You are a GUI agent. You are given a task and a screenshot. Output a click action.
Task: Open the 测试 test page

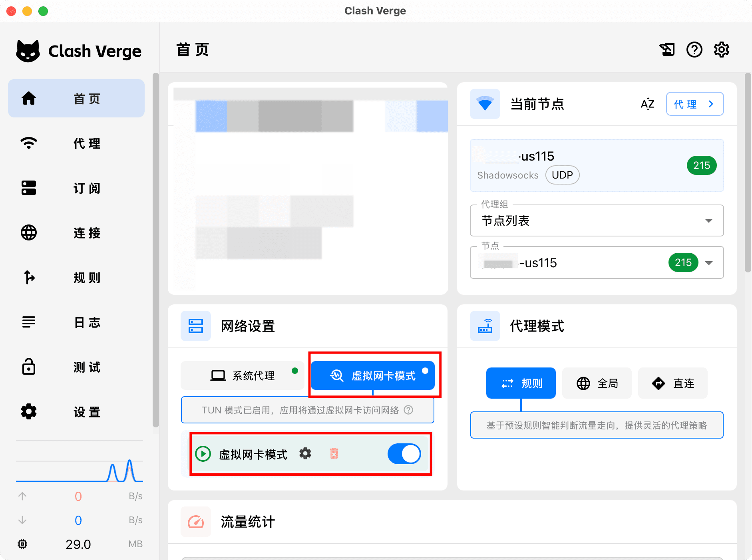76,367
